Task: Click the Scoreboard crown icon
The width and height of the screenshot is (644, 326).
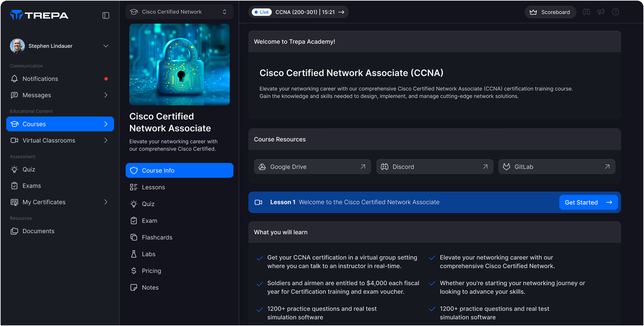Action: tap(533, 12)
